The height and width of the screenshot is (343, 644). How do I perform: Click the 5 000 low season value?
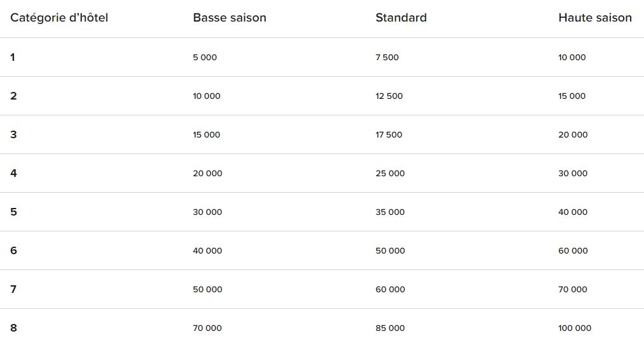(204, 58)
